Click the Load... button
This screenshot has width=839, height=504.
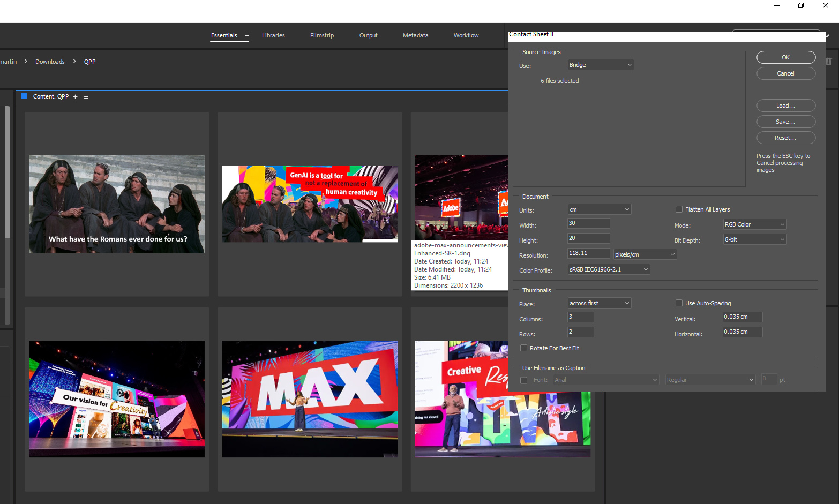[786, 106]
